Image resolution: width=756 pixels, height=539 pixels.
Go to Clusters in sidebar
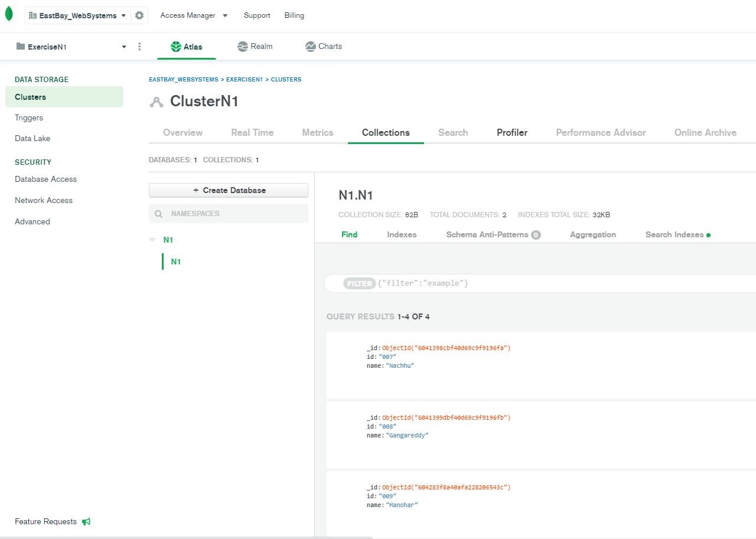[64, 97]
